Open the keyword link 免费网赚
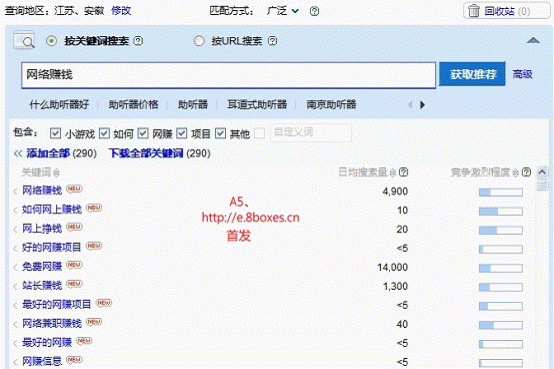The height and width of the screenshot is (369, 554). click(42, 266)
